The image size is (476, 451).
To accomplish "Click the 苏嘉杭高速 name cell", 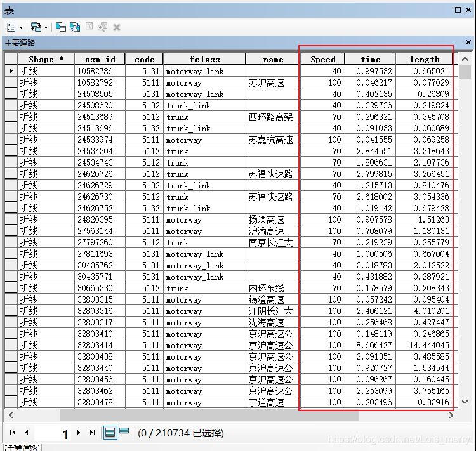I will (272, 140).
